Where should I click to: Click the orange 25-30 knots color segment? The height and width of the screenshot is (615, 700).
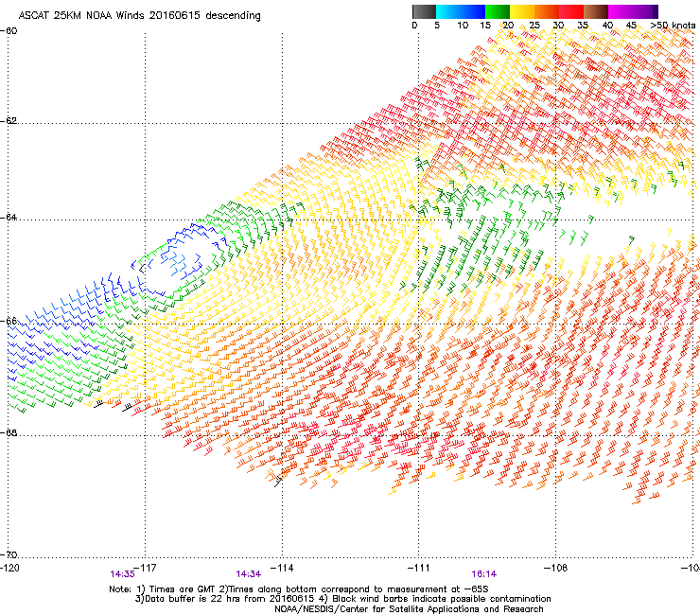click(547, 11)
